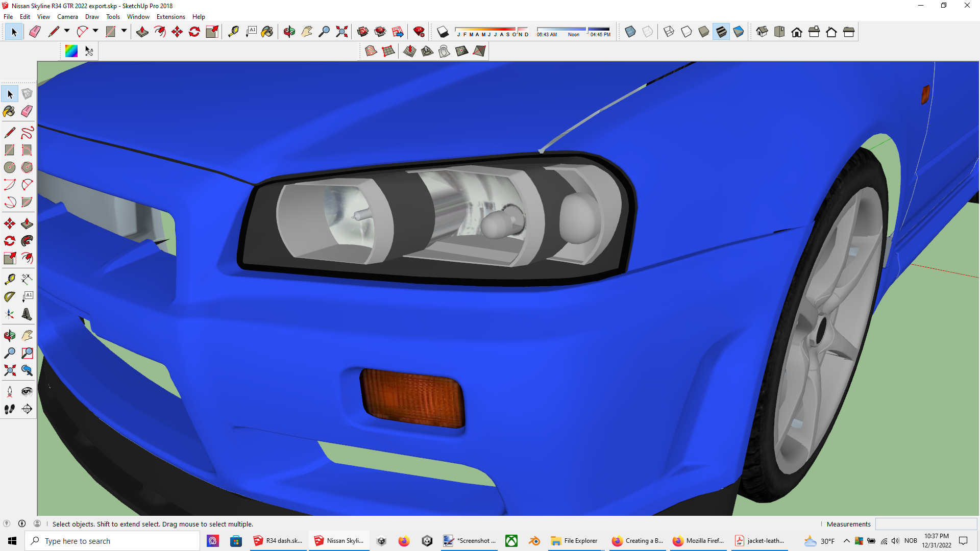
Task: Select the Make Component tool
Action: tap(27, 94)
